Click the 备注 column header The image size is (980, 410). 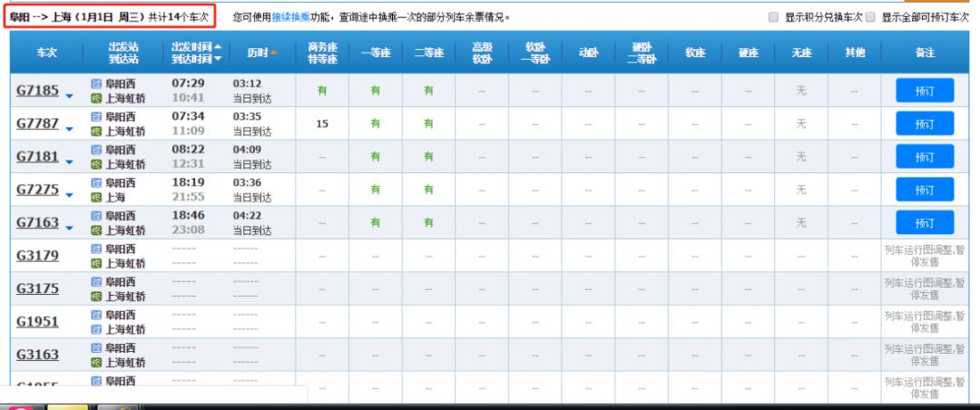[925, 54]
